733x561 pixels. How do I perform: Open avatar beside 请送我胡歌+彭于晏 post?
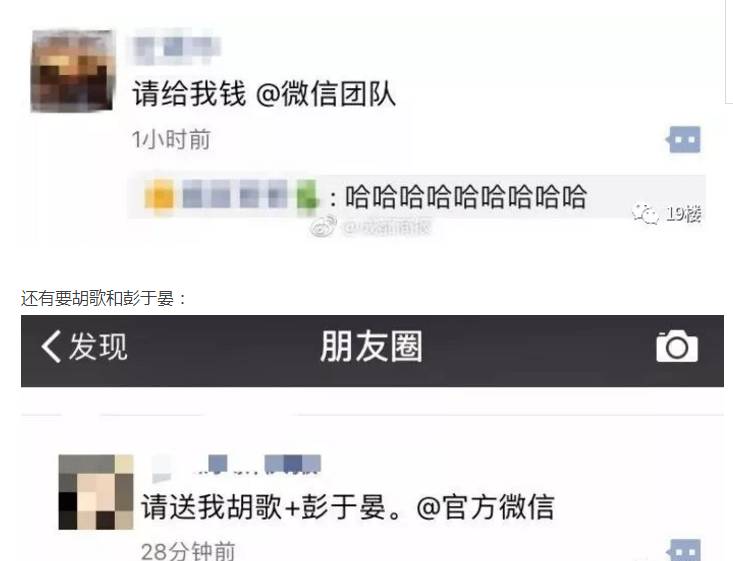(96, 492)
